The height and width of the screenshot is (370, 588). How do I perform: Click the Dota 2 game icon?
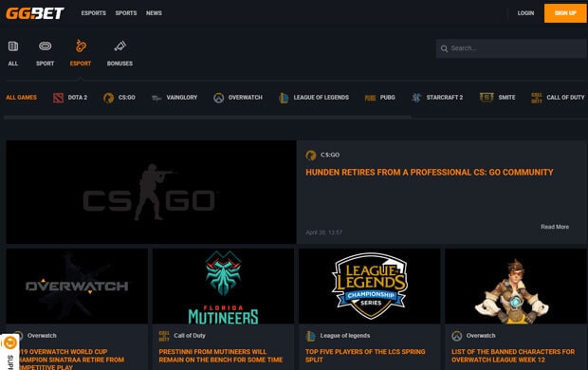[x=58, y=98]
